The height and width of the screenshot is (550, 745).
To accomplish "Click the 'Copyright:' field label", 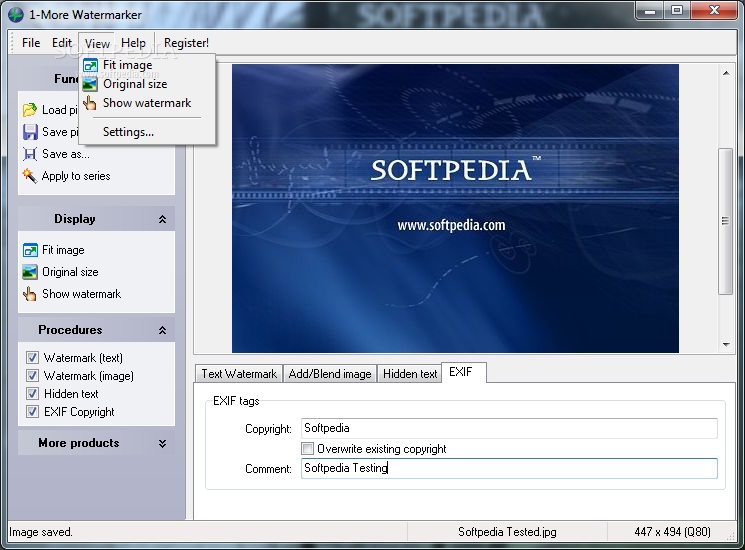I will pyautogui.click(x=268, y=429).
